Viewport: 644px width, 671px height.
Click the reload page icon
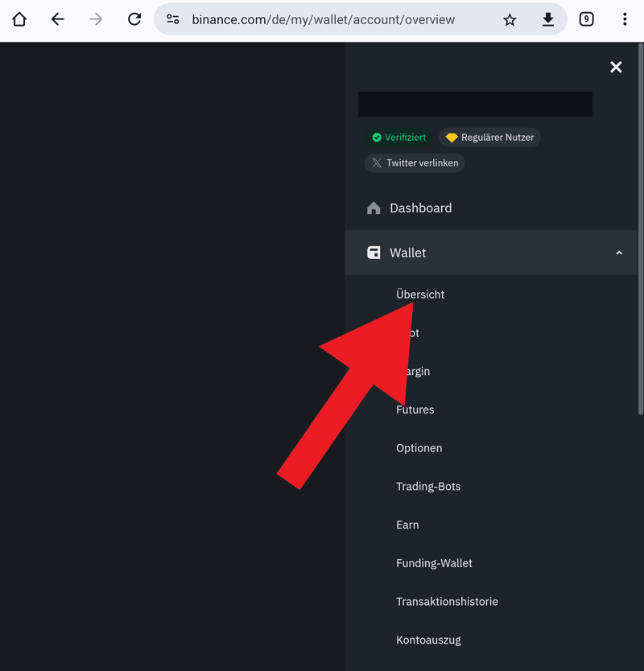click(134, 19)
